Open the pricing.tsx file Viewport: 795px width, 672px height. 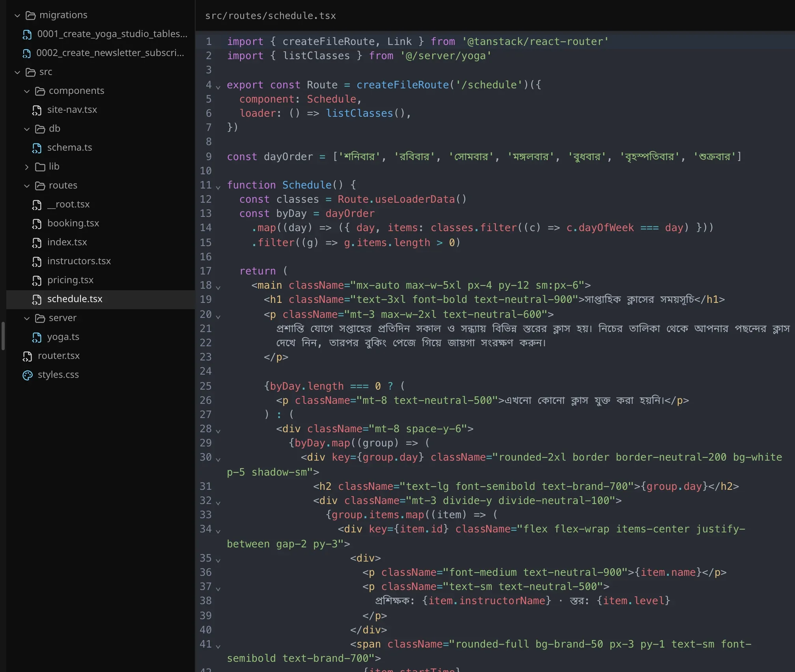101,280
